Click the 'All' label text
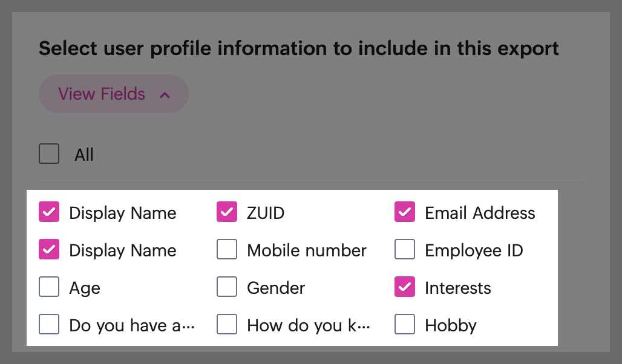The width and height of the screenshot is (622, 364). coord(84,155)
